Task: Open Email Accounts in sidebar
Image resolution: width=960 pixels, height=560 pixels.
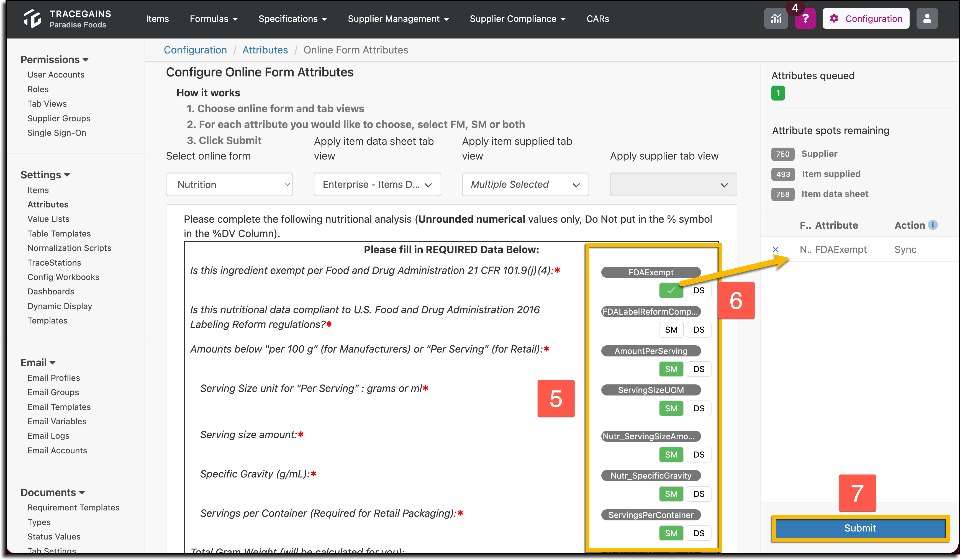Action: point(57,450)
